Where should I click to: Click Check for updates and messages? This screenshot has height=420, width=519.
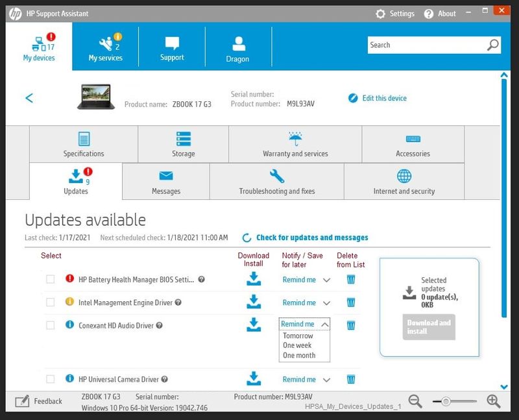tap(305, 238)
